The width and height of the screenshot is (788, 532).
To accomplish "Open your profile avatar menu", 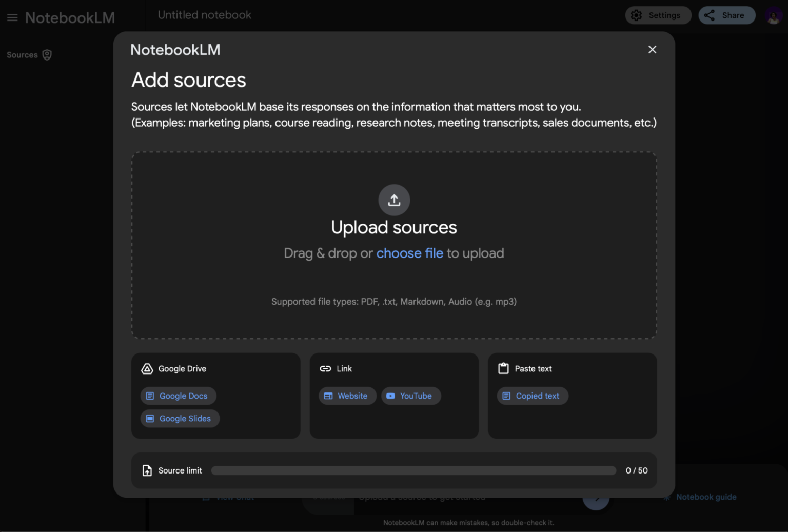I will [x=773, y=15].
